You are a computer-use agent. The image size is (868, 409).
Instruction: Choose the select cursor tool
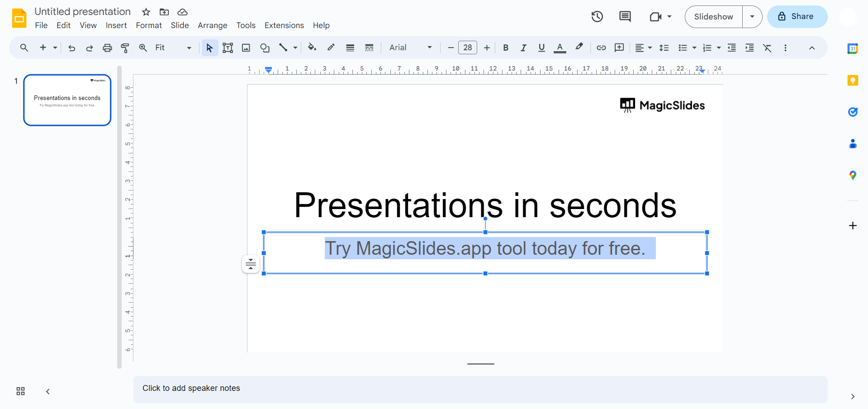[x=209, y=48]
